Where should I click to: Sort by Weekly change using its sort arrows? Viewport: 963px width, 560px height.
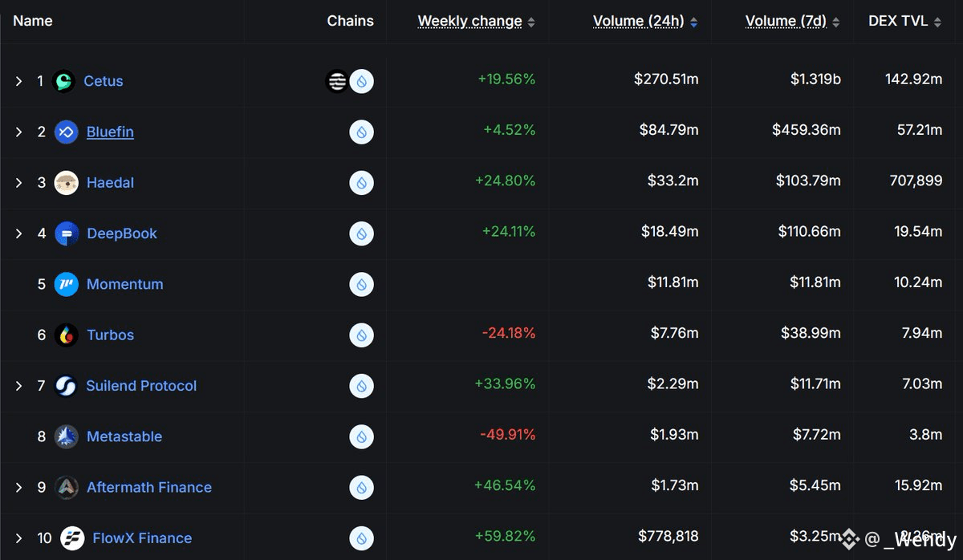531,22
